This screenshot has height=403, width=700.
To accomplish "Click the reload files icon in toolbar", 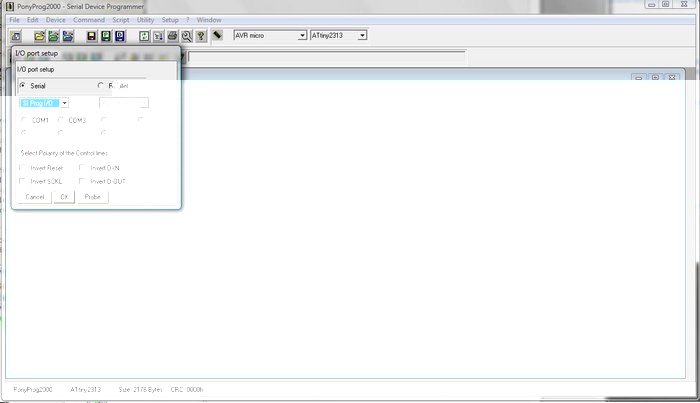I will (x=144, y=35).
